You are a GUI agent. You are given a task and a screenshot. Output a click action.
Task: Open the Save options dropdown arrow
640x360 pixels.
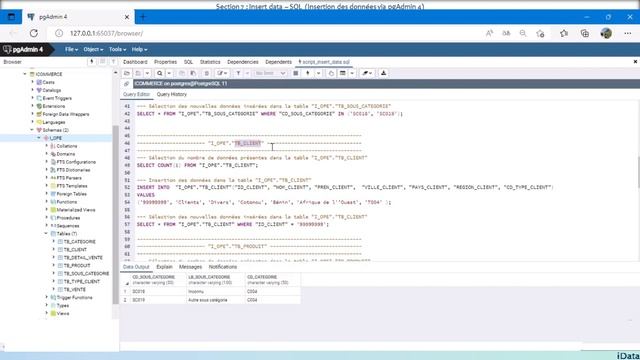(x=147, y=73)
